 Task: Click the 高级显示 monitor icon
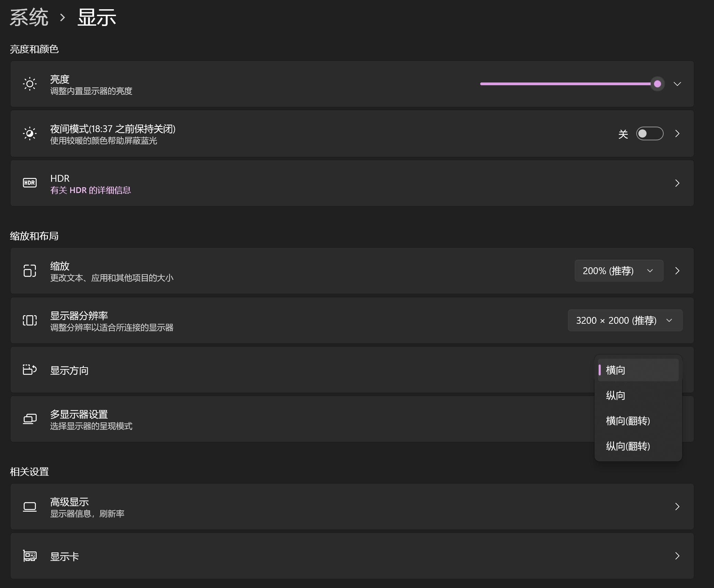30,507
